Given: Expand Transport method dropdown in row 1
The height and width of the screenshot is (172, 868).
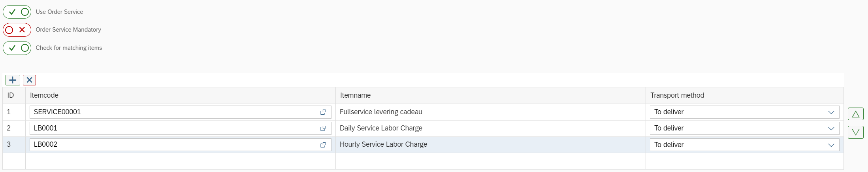Looking at the screenshot, I should click(x=831, y=112).
